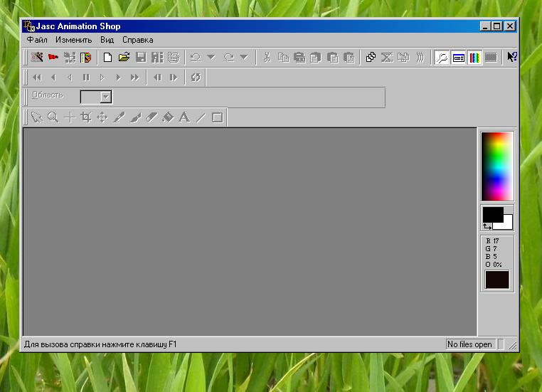Click the black foreground color swatch
542x392 pixels.
point(491,213)
